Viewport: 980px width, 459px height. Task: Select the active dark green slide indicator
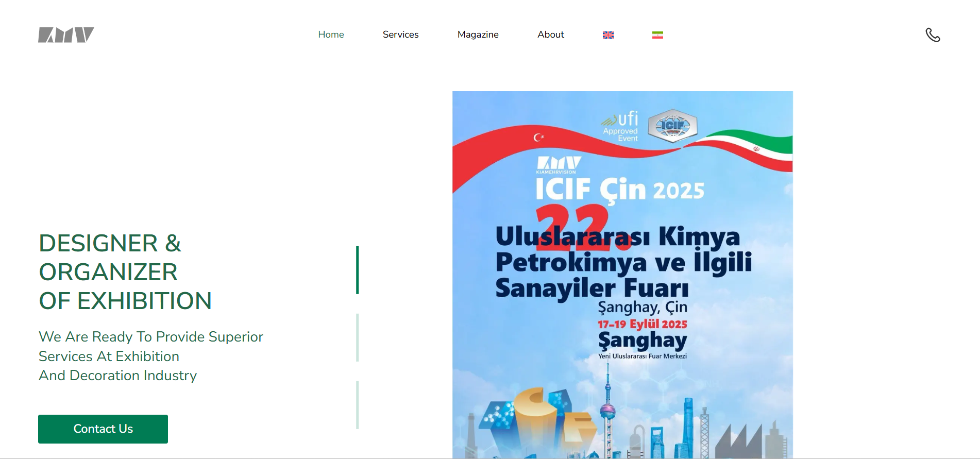[357, 270]
